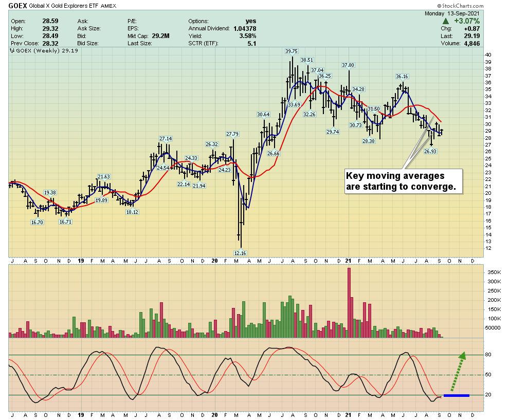
Task: Click the 18.12 price label
Action: (x=132, y=212)
